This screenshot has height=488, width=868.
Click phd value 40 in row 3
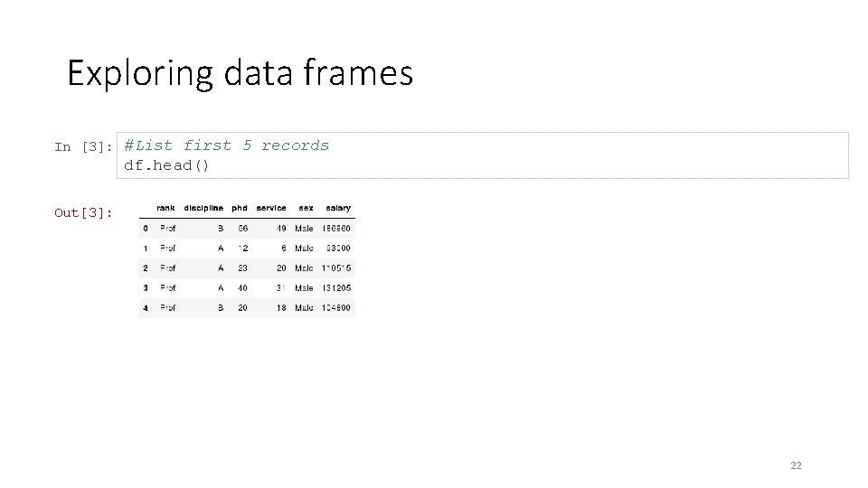242,288
